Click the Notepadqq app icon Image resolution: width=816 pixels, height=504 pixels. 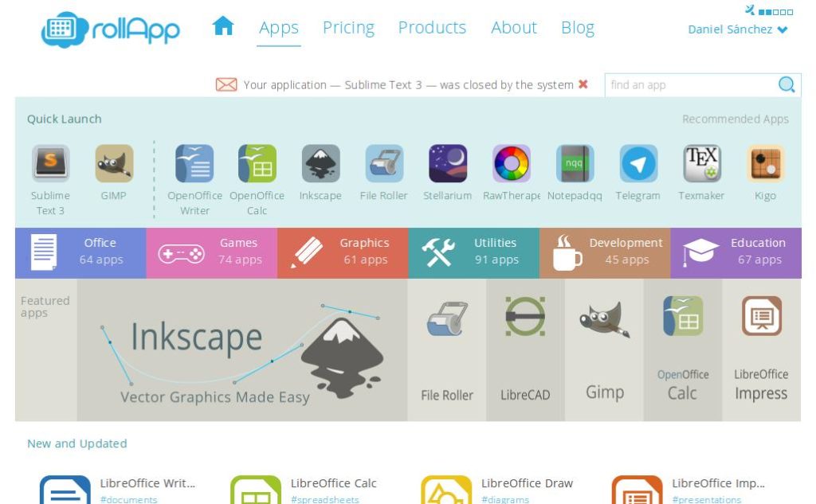[575, 163]
